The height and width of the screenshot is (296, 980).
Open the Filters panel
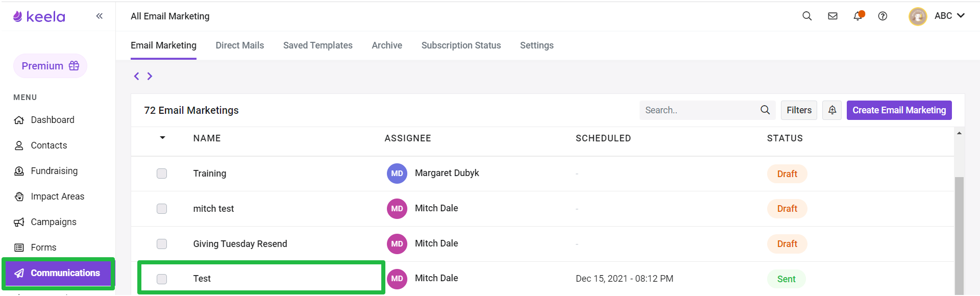click(x=799, y=110)
